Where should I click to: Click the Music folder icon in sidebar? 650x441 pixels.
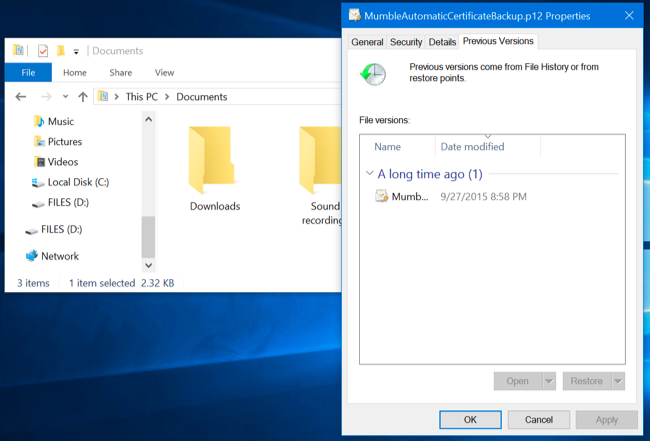click(x=39, y=121)
